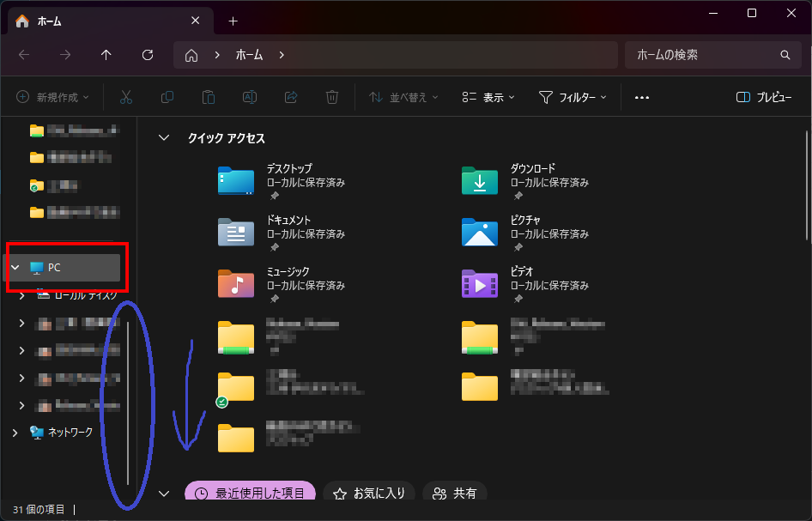Screen dimensions: 812x521
Task: Select the Rename icon in the toolbar
Action: click(x=250, y=96)
